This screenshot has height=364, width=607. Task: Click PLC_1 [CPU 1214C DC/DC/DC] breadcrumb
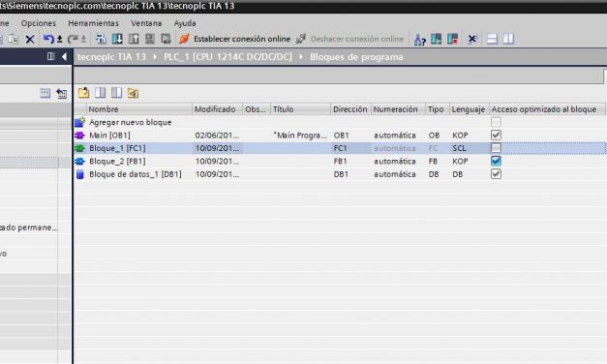[x=228, y=57]
